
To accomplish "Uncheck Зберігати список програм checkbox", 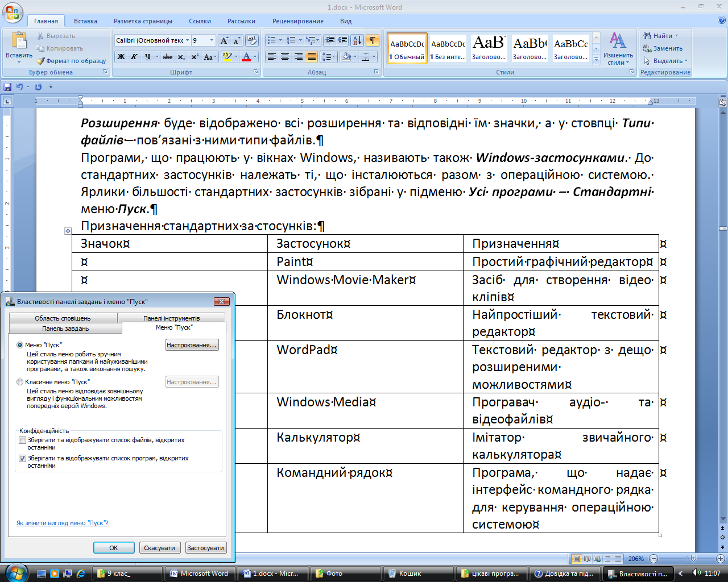I will [x=23, y=459].
